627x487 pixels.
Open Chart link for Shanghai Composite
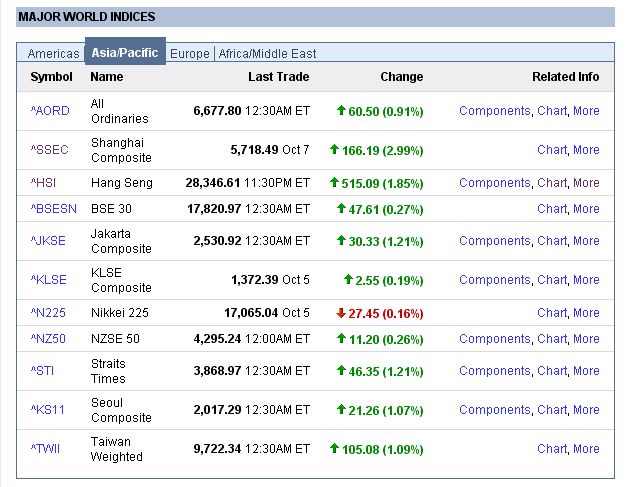552,150
